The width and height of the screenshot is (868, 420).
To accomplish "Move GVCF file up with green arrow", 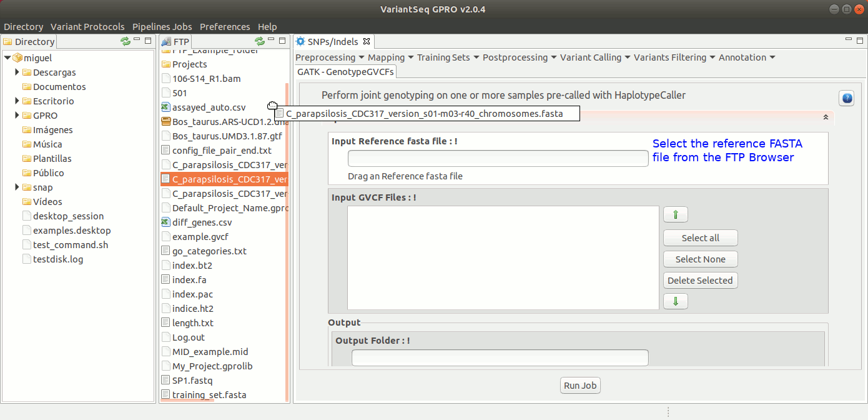I will tap(675, 215).
